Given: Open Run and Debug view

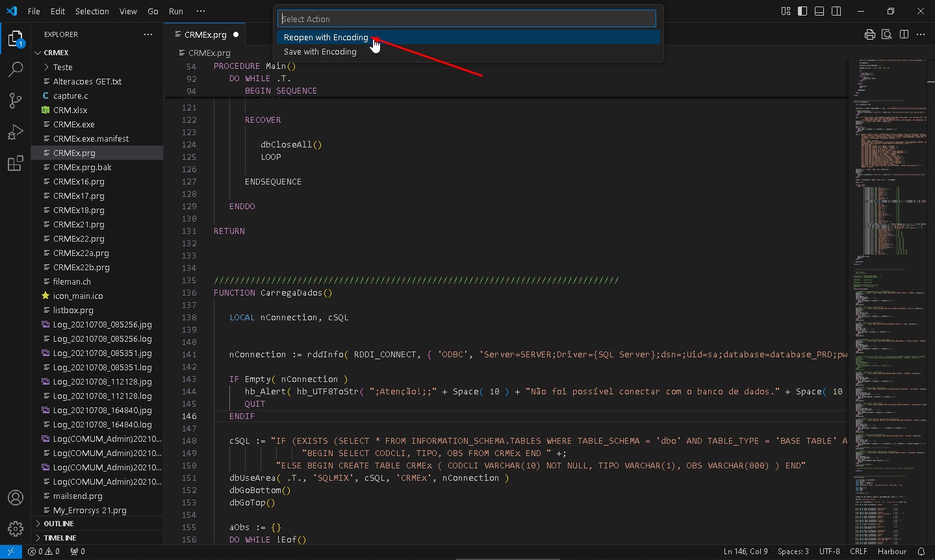Looking at the screenshot, I should pos(16,132).
